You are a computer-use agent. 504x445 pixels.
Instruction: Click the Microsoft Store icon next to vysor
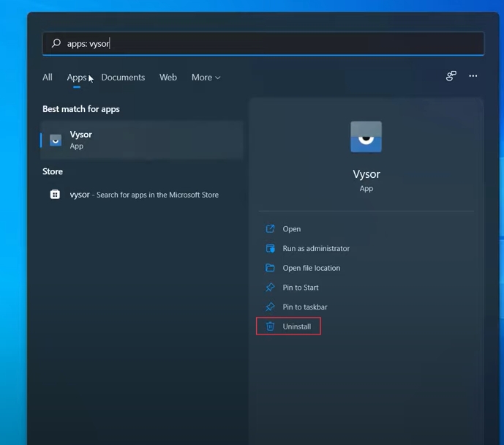[55, 195]
